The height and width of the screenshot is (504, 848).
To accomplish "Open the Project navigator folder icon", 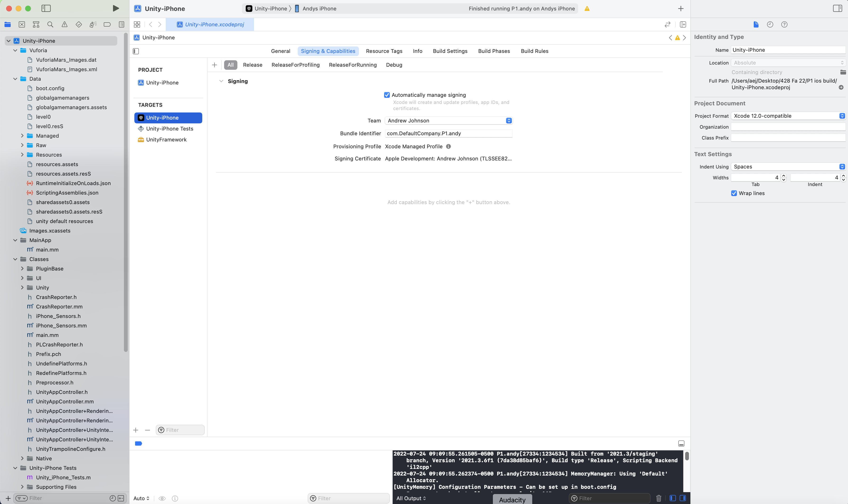I will click(7, 24).
